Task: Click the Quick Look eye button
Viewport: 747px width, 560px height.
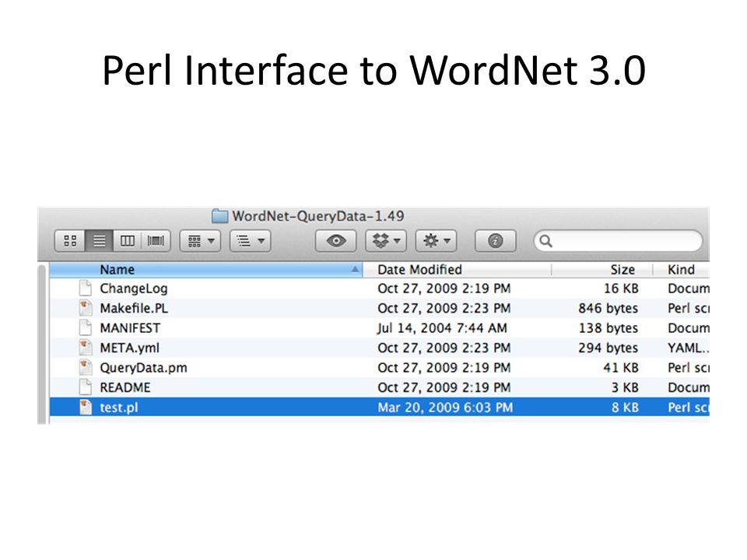Action: coord(336,241)
